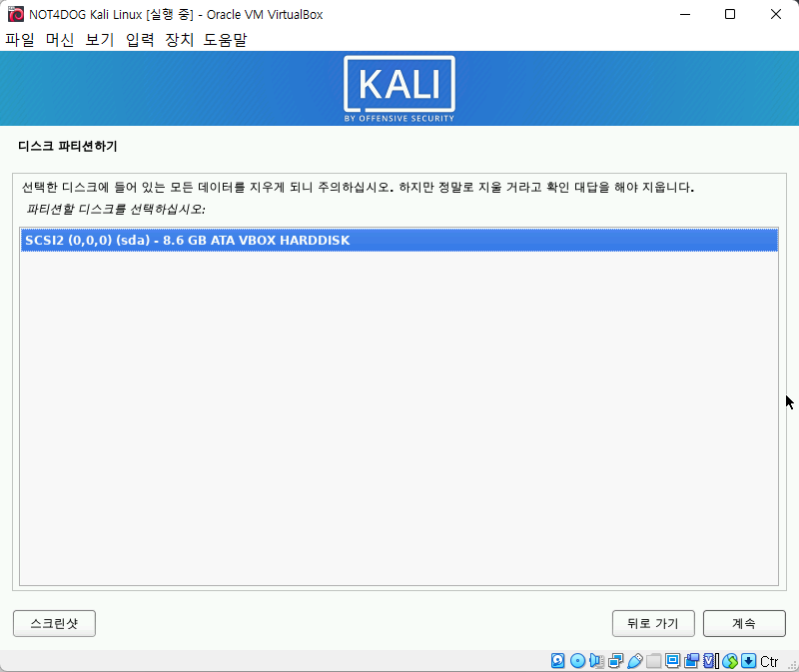799x672 pixels.
Task: Click the 계속 button to proceed
Action: pyautogui.click(x=744, y=623)
